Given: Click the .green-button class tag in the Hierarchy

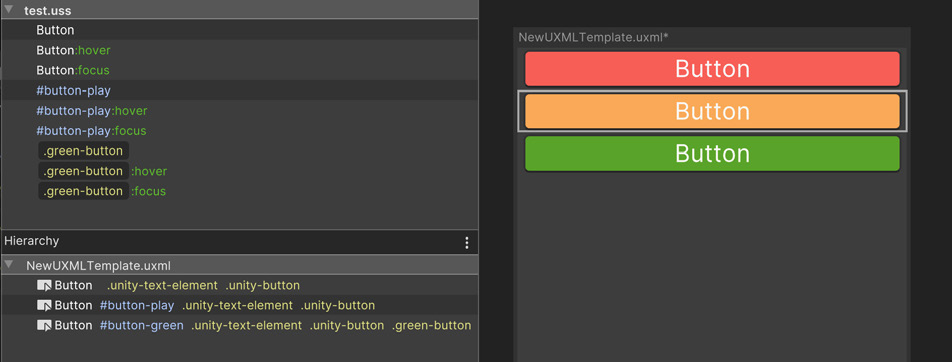Looking at the screenshot, I should 432,326.
